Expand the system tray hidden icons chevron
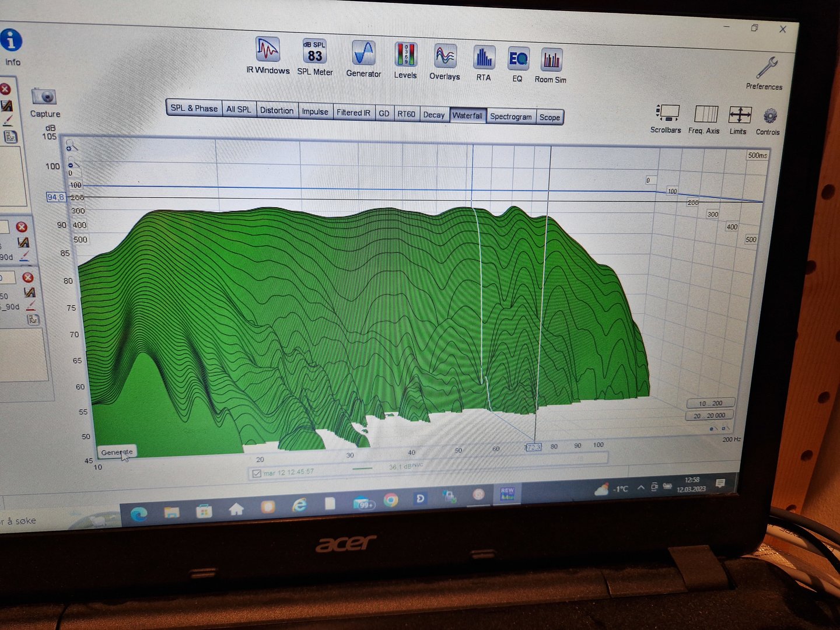 [x=640, y=487]
